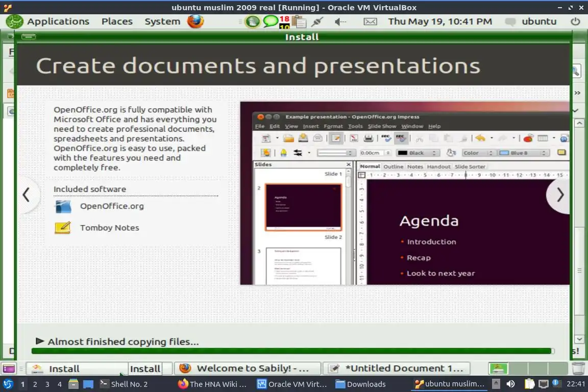This screenshot has height=392, width=588.
Task: Switch to host virtual desktop 3
Action: (x=47, y=384)
